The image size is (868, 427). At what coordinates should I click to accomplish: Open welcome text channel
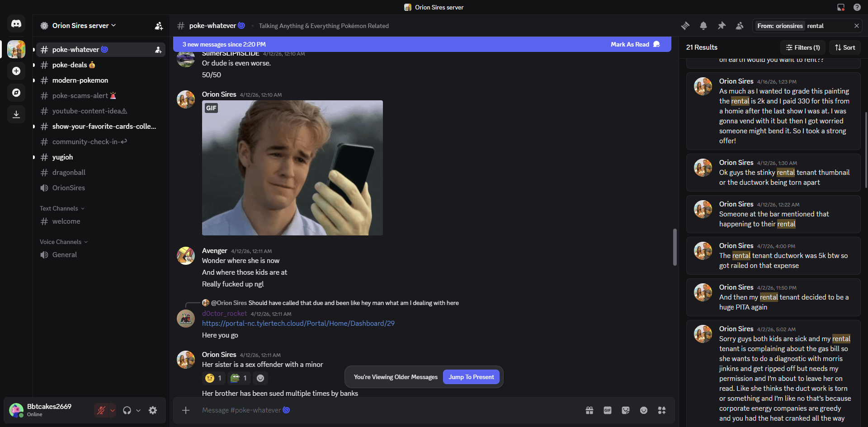[101, 221]
